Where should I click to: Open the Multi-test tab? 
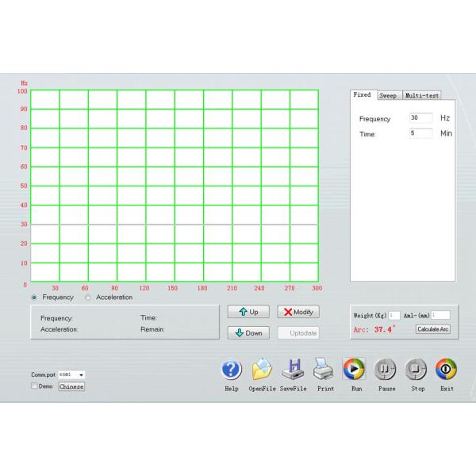click(x=421, y=95)
